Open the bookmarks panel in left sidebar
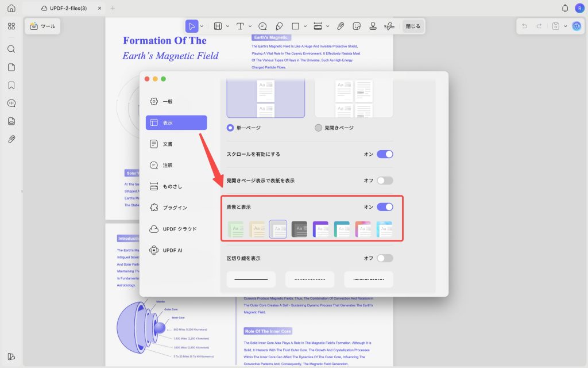The height and width of the screenshot is (368, 588). (11, 85)
